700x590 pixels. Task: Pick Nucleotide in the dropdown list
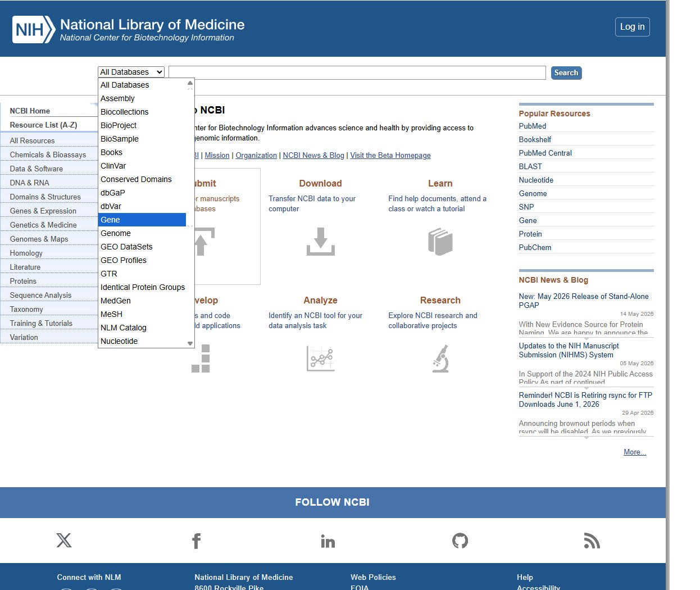(x=142, y=341)
